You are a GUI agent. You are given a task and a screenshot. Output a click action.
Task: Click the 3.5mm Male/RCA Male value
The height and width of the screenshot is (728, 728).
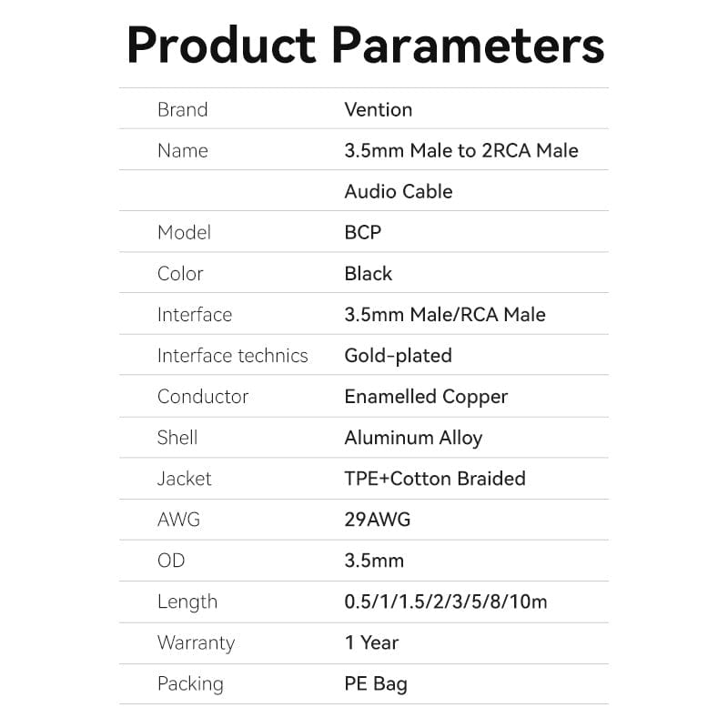point(444,315)
